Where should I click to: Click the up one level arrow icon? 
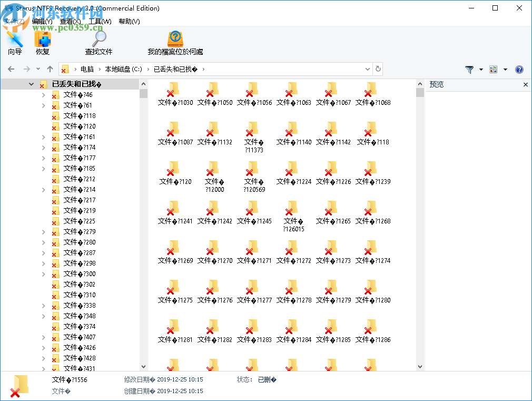click(50, 69)
